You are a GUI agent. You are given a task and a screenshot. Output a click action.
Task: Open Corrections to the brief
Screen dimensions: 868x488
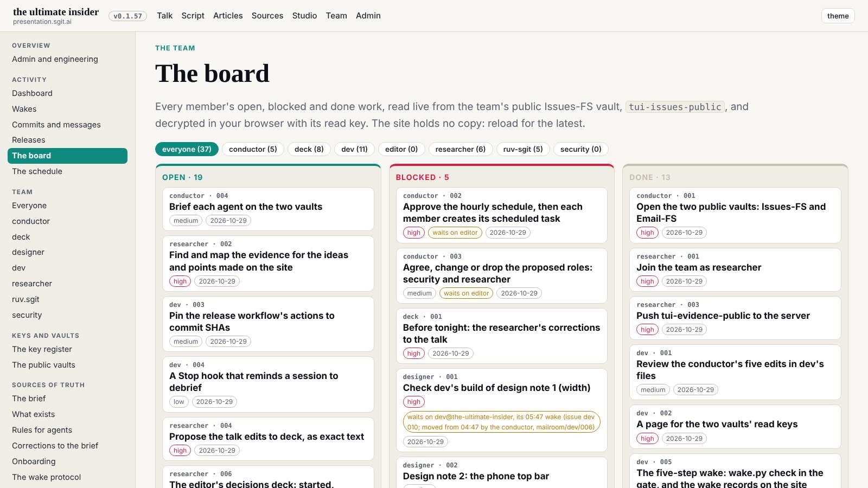coord(67,446)
